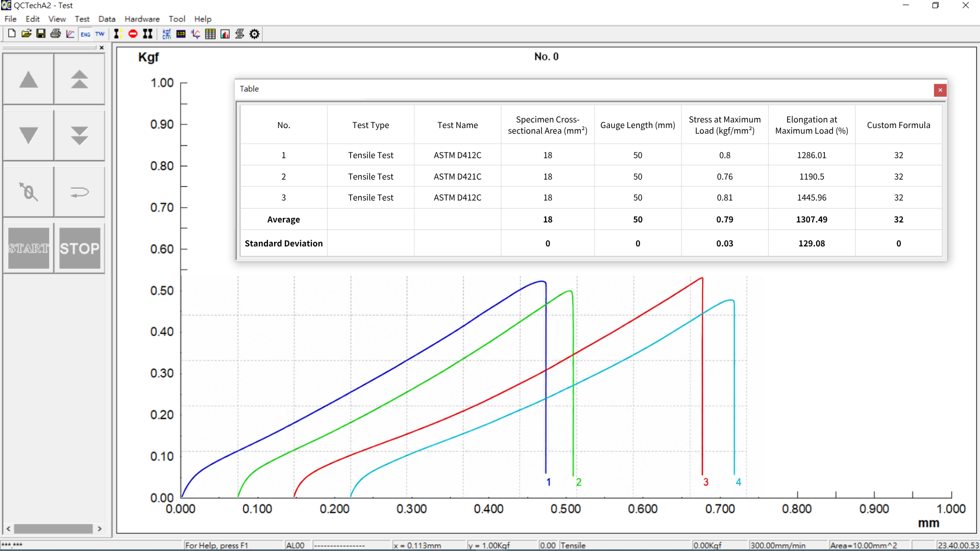The image size is (980, 551).
Task: Close the Table popup window
Action: pyautogui.click(x=940, y=90)
